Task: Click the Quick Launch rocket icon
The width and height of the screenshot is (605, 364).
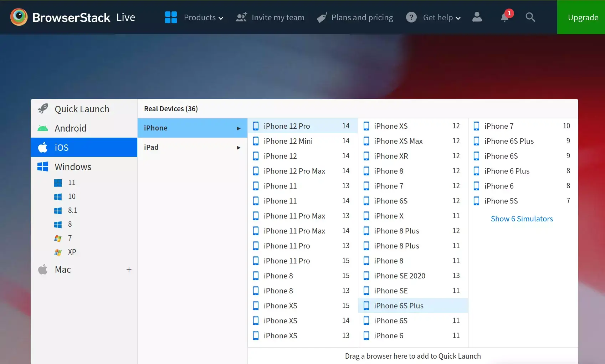Action: point(42,108)
